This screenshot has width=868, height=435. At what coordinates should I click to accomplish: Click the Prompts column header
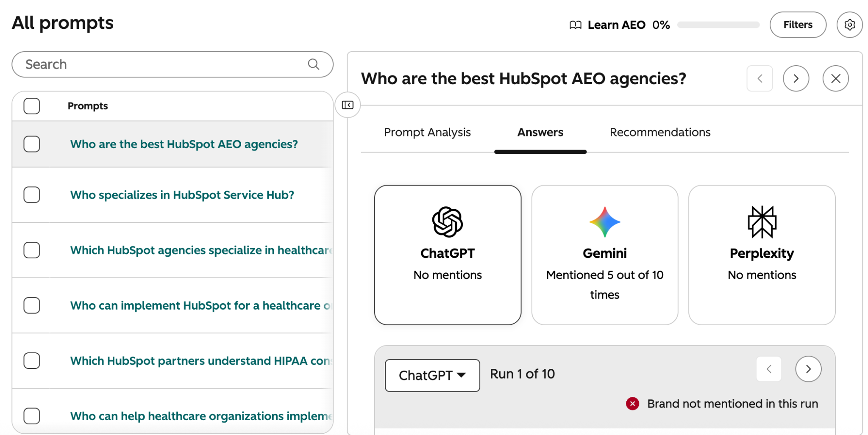pyautogui.click(x=88, y=106)
